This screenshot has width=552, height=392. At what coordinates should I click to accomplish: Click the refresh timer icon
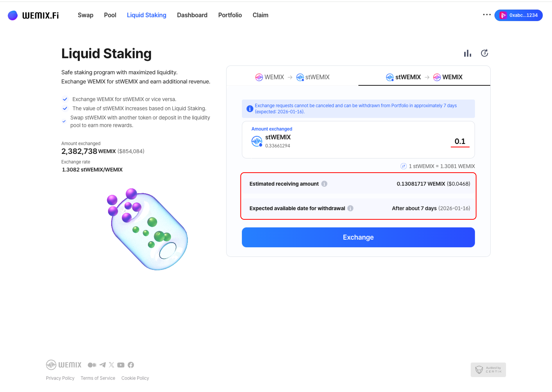click(484, 53)
